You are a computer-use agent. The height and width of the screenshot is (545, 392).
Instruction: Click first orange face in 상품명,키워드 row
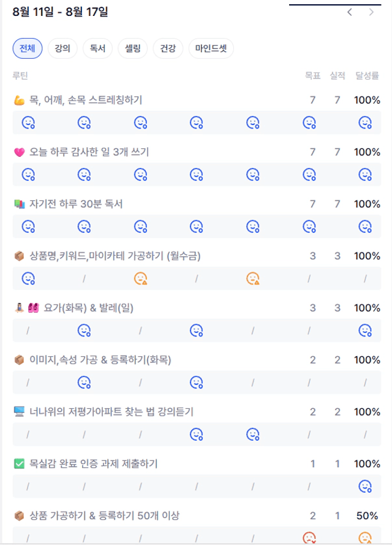[141, 278]
